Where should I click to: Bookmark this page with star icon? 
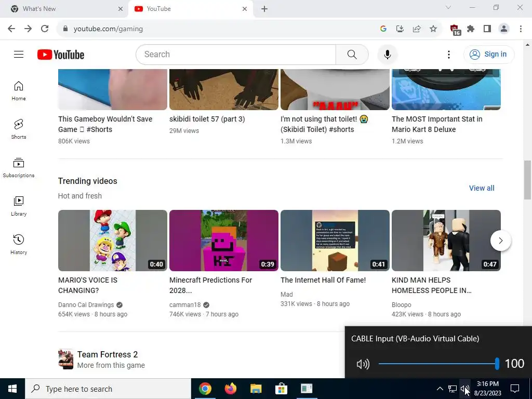(433, 29)
